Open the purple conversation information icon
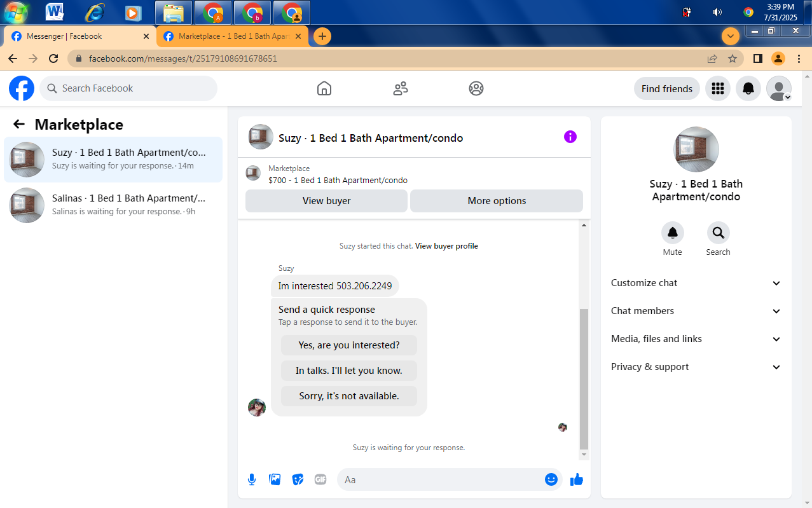Screen dimensions: 812x508 (570, 137)
